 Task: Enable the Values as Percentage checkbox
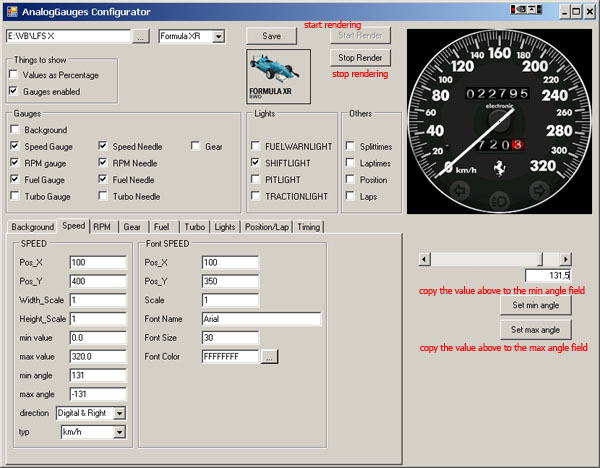click(x=14, y=75)
